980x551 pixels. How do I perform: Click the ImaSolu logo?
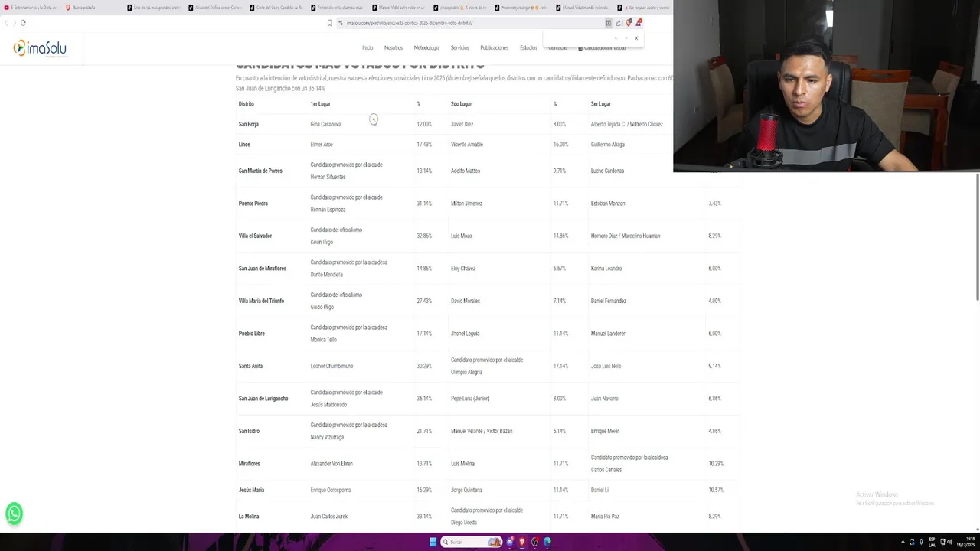click(40, 48)
